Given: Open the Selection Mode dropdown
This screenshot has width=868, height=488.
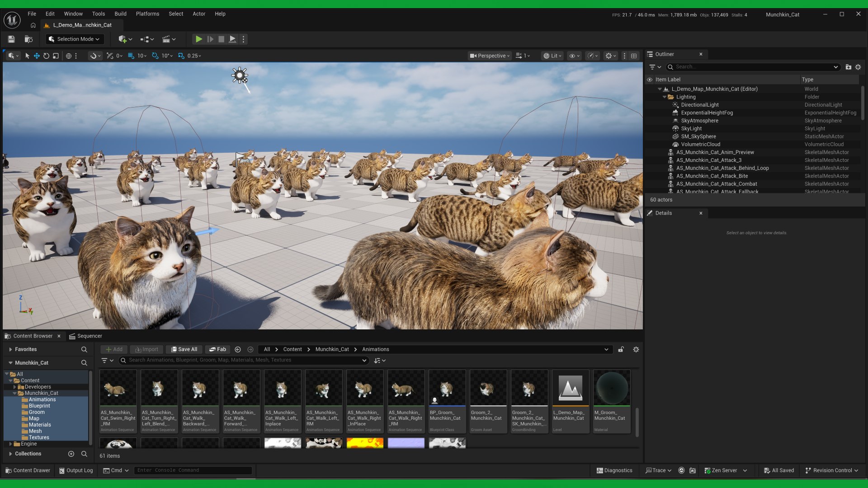Looking at the screenshot, I should (74, 39).
